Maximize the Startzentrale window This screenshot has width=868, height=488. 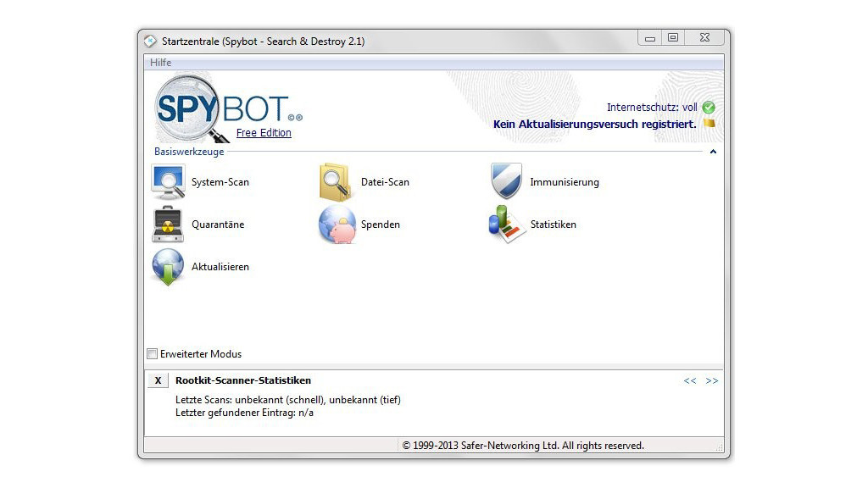point(672,37)
